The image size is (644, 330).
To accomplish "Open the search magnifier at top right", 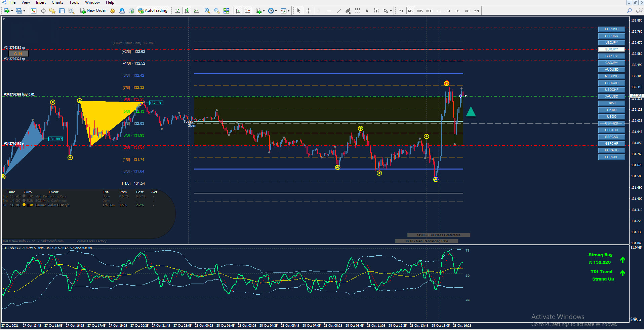I will pos(629,11).
